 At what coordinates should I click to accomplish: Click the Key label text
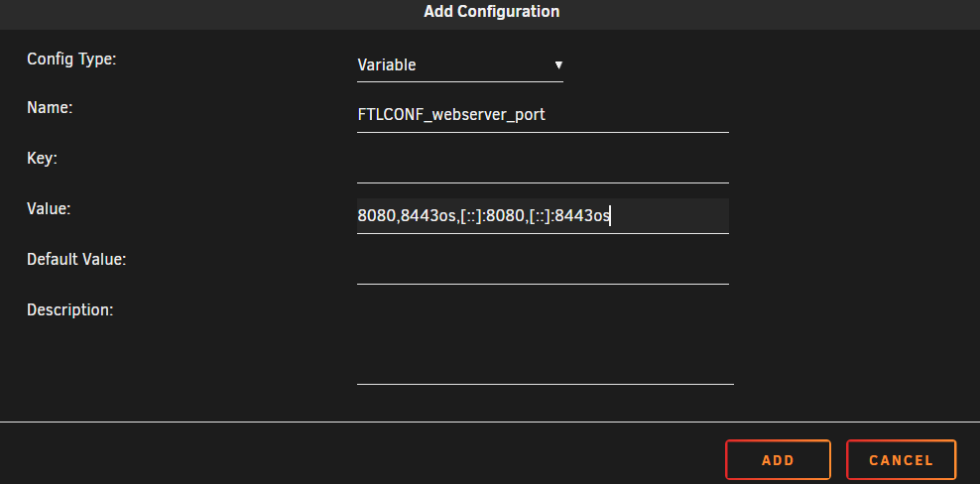point(42,159)
